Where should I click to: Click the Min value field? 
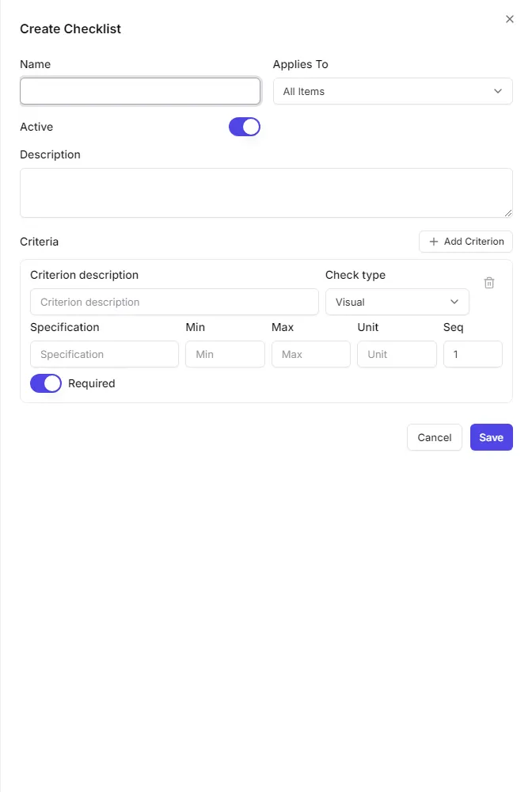(x=225, y=354)
